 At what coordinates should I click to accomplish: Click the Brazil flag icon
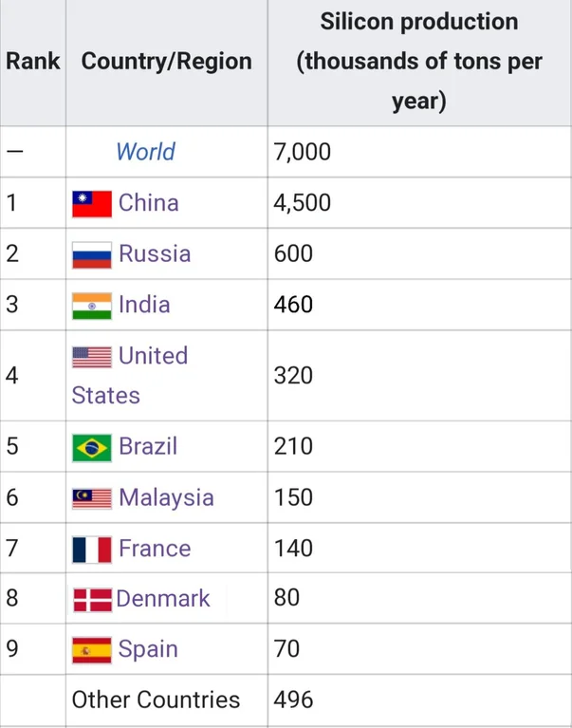point(92,447)
